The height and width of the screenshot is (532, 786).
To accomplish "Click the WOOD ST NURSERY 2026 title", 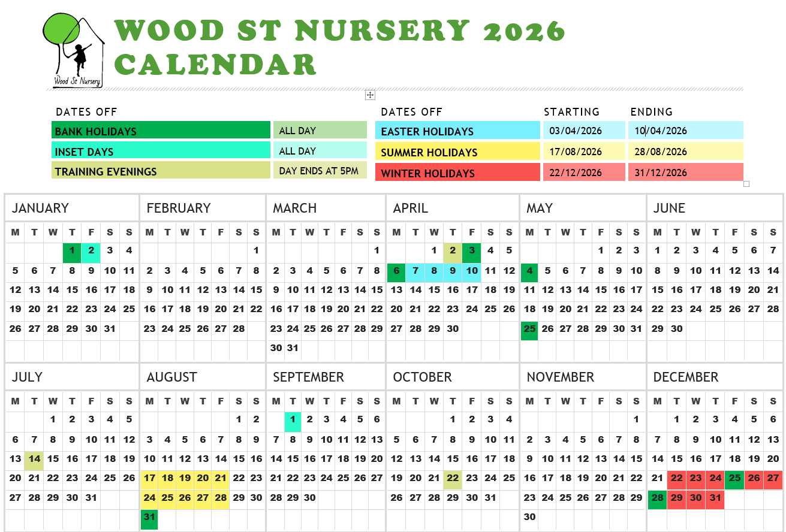I will [x=339, y=31].
